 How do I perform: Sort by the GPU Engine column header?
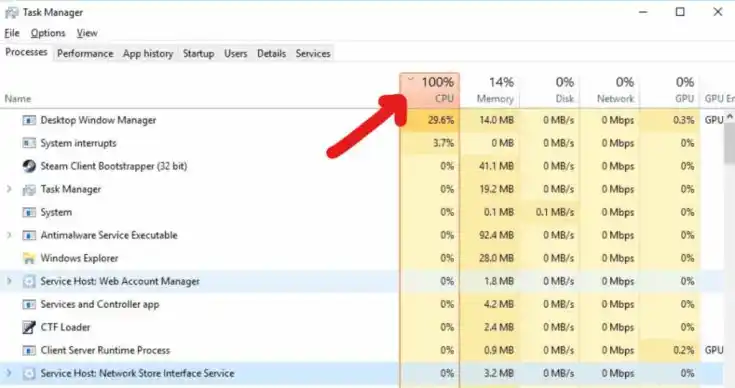click(718, 90)
